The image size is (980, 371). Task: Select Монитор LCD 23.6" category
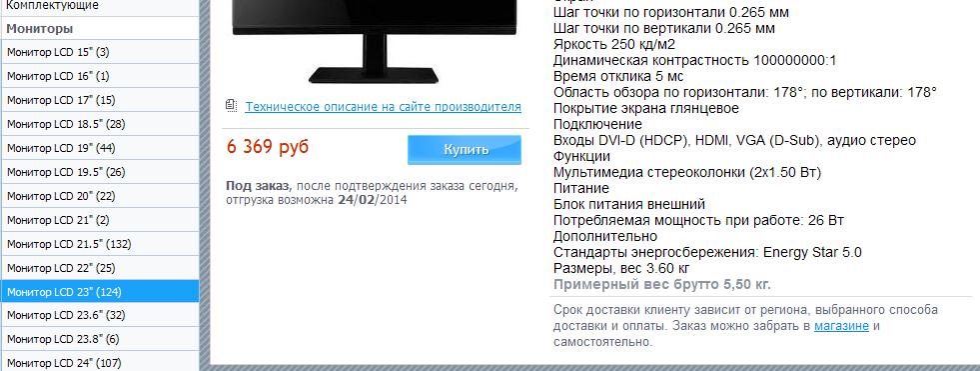point(100,315)
